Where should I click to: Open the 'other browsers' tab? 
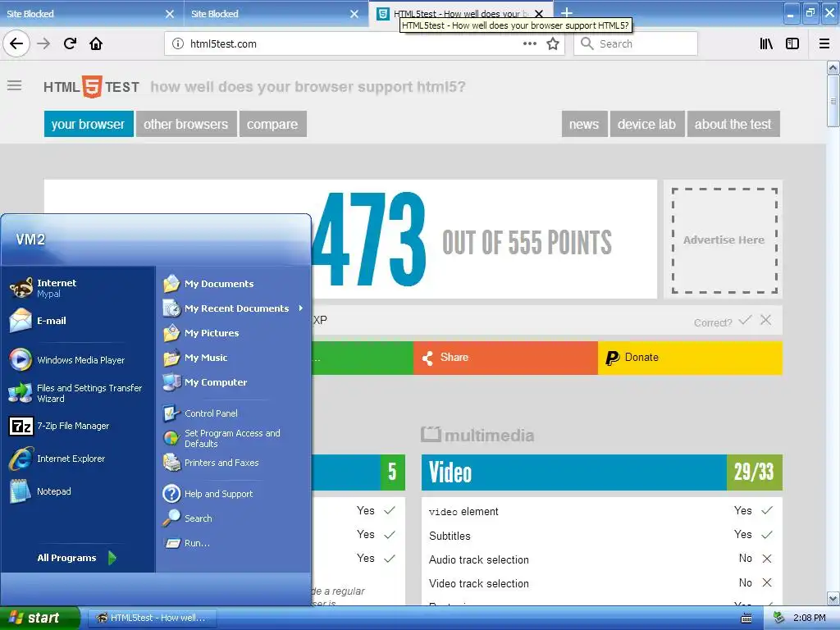(x=186, y=125)
